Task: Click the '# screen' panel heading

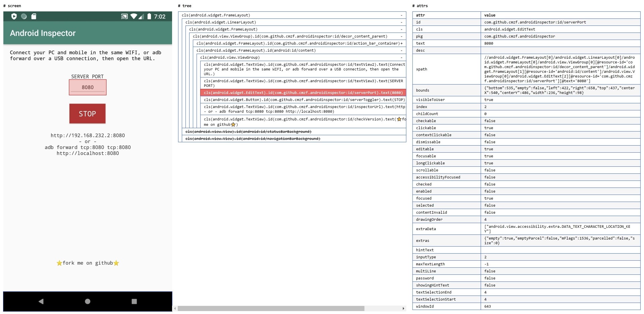Action: [12, 6]
